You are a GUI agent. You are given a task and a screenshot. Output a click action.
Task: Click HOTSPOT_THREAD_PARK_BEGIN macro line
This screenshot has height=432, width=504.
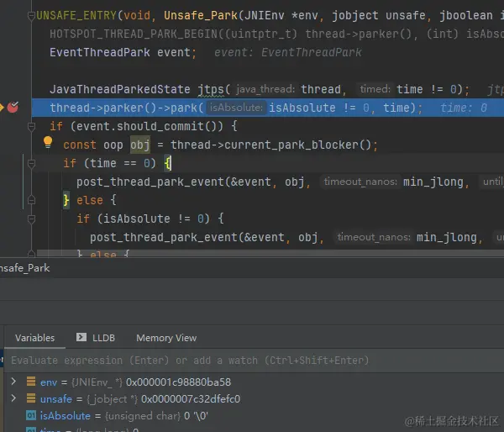point(276,34)
